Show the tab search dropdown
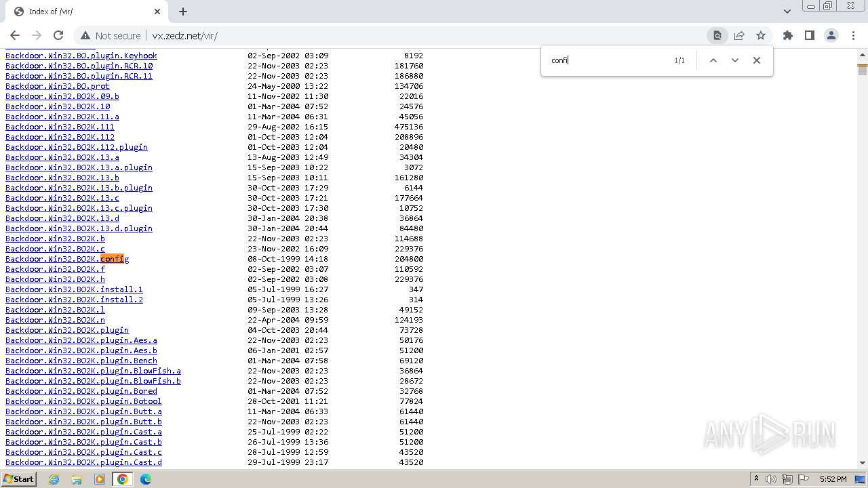This screenshot has height=488, width=868. (787, 12)
